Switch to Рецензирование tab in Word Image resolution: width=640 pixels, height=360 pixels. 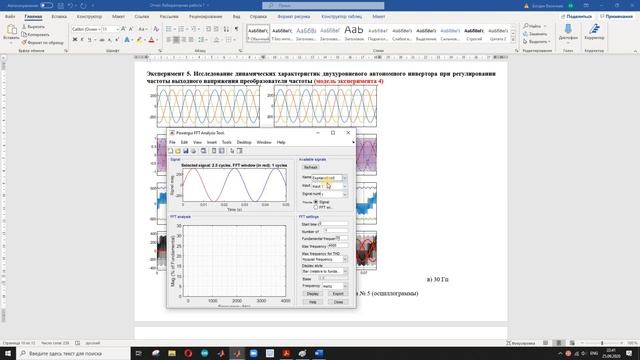click(205, 17)
